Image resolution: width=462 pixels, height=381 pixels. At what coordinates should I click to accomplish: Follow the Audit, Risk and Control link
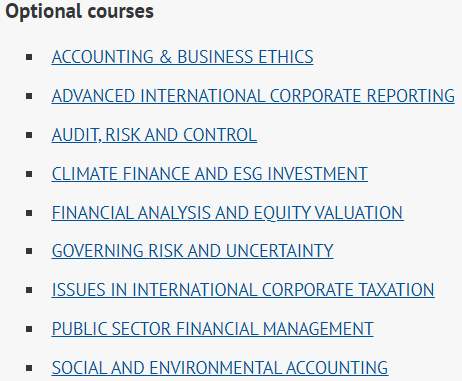(x=154, y=135)
